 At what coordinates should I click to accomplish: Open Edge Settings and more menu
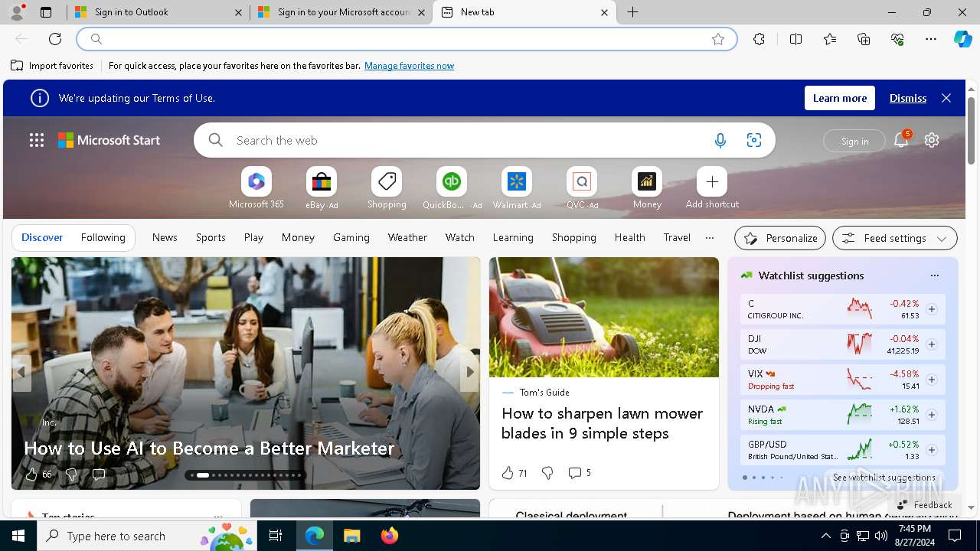click(931, 39)
